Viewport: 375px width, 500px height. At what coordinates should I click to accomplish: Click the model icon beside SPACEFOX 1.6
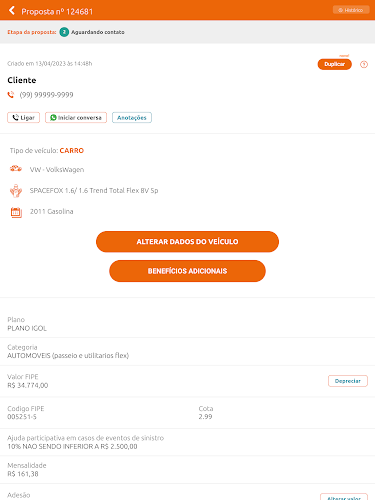[16, 191]
